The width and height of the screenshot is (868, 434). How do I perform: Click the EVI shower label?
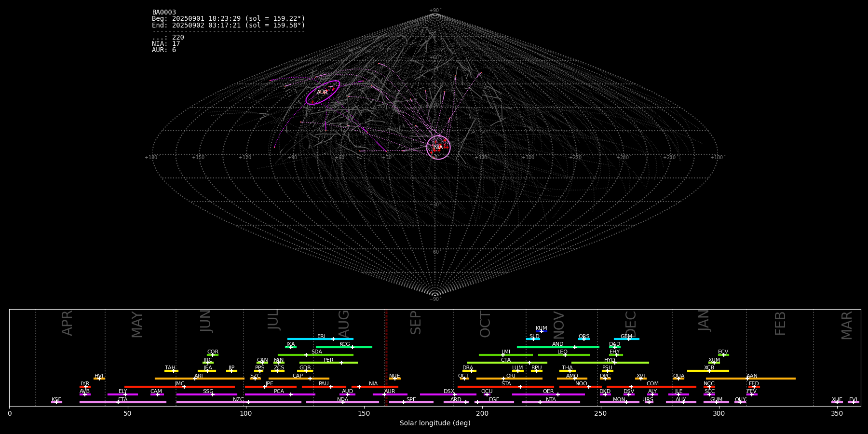click(x=853, y=400)
